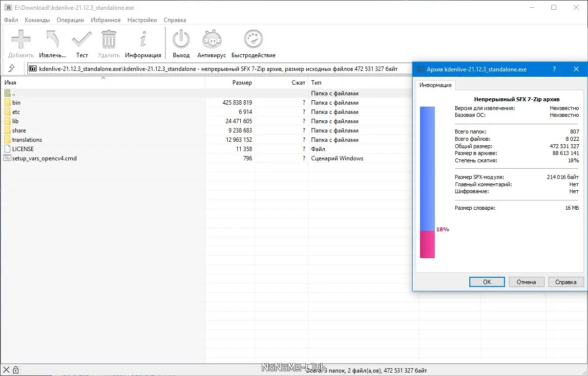Click size value 12 963 152
The image size is (588, 376).
pyautogui.click(x=239, y=140)
